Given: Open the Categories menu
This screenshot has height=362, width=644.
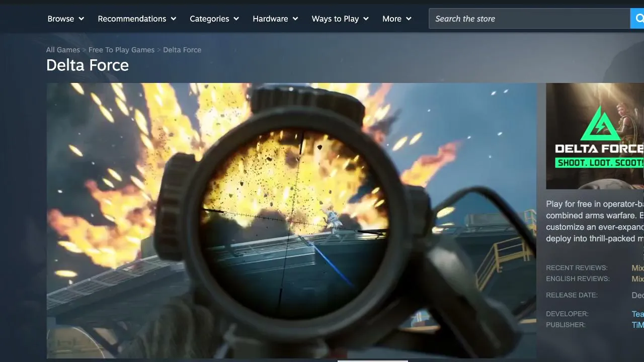Looking at the screenshot, I should (x=214, y=19).
